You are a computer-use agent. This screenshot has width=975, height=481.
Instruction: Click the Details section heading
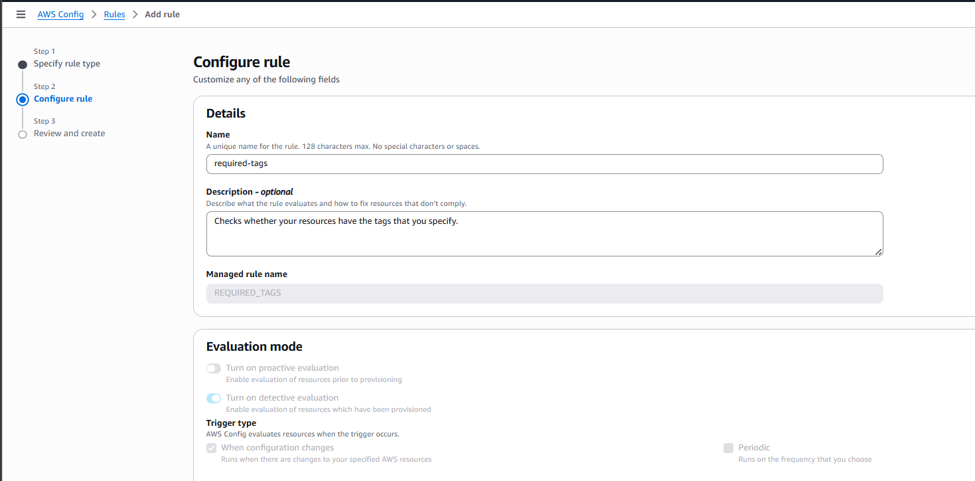(226, 113)
